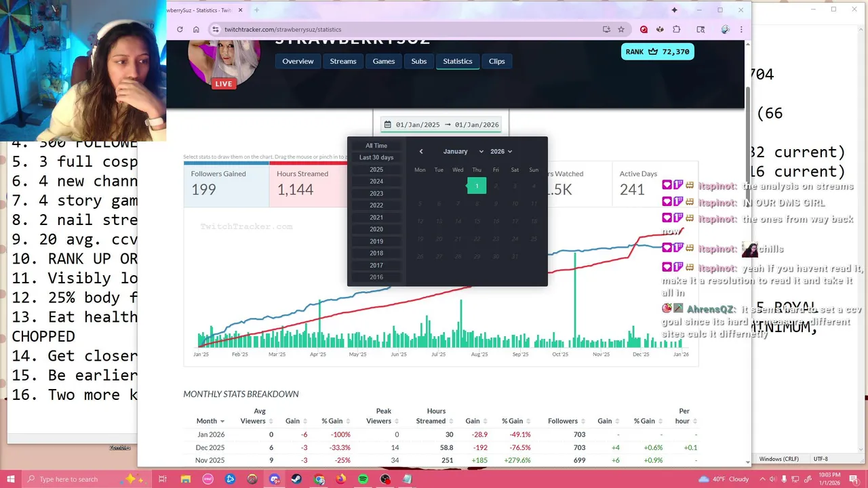Open Discord from the taskbar
The width and height of the screenshot is (868, 488).
pyautogui.click(x=275, y=479)
